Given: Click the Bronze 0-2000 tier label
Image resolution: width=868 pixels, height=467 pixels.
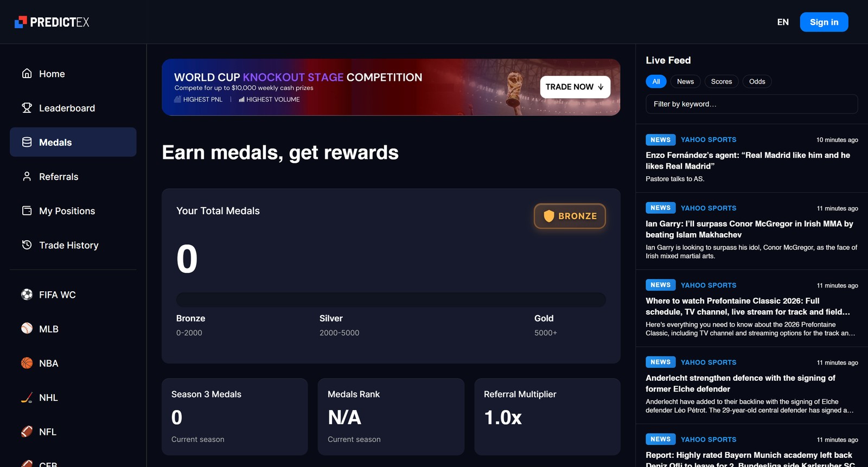Looking at the screenshot, I should point(190,325).
